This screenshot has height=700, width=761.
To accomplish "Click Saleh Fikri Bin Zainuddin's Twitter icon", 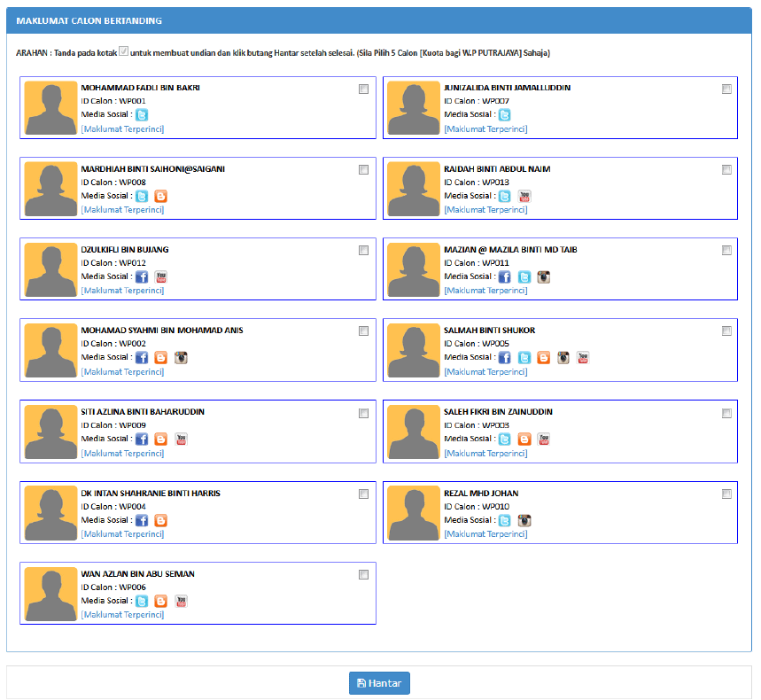I will tap(505, 439).
